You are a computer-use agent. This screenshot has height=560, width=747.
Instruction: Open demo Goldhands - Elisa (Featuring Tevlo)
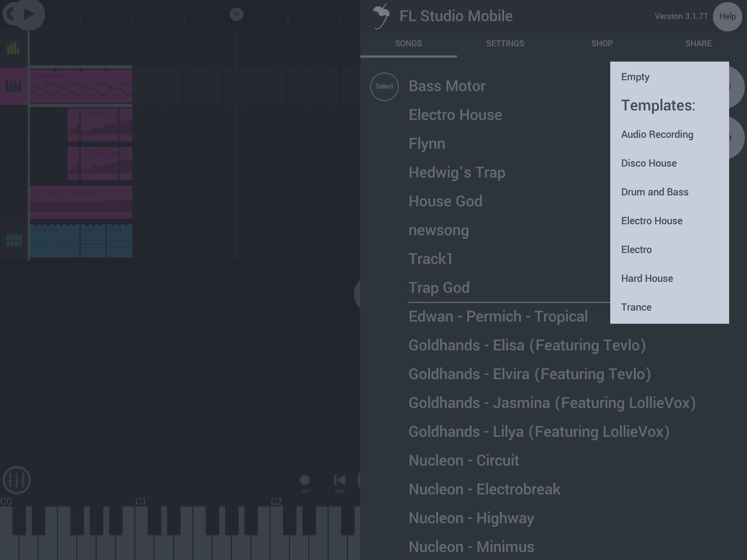[x=527, y=346]
